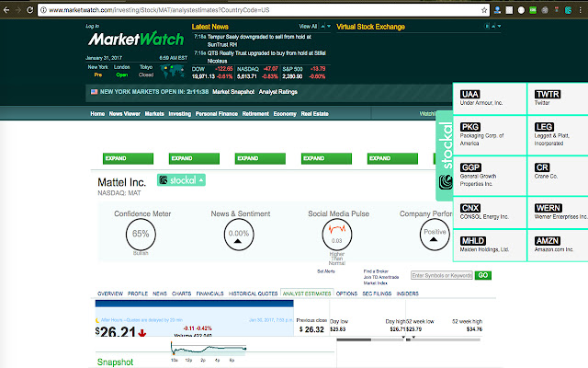
Task: Open Real Estate navigation item
Action: [x=314, y=114]
